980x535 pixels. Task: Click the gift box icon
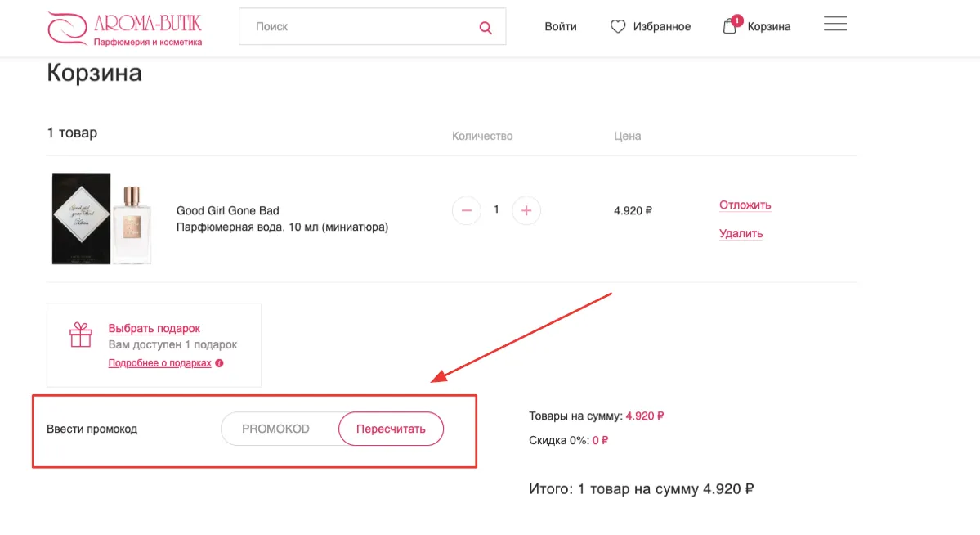(81, 335)
